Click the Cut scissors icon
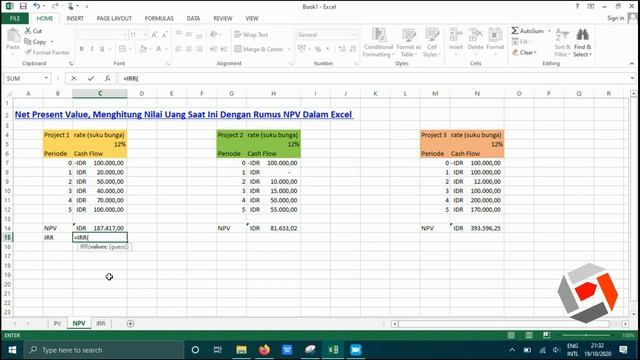The image size is (640, 360). point(28,31)
